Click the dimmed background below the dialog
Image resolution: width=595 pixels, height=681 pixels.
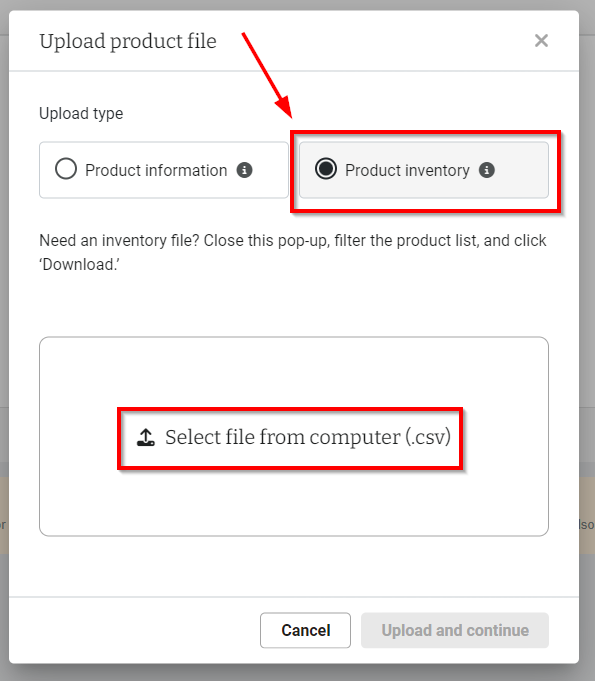(298, 673)
